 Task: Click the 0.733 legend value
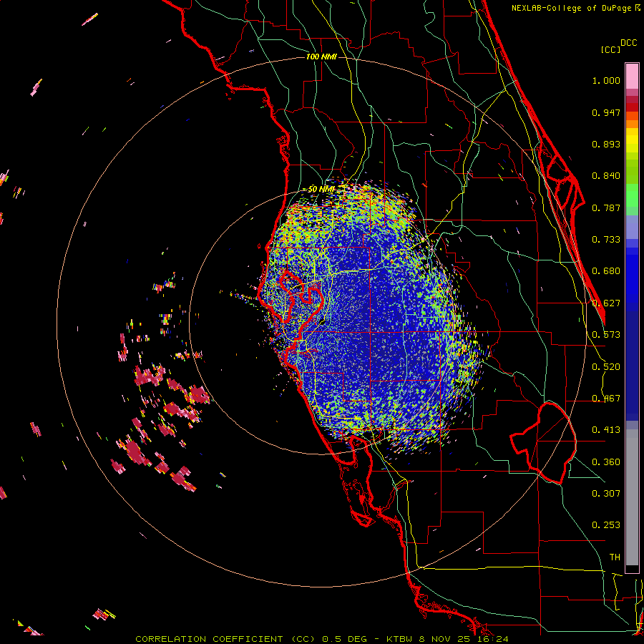[606, 240]
